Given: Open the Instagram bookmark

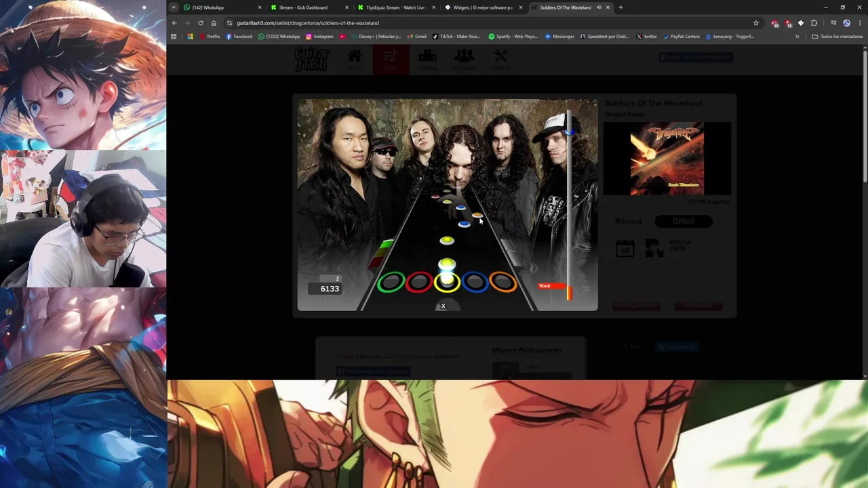Looking at the screenshot, I should 319,37.
